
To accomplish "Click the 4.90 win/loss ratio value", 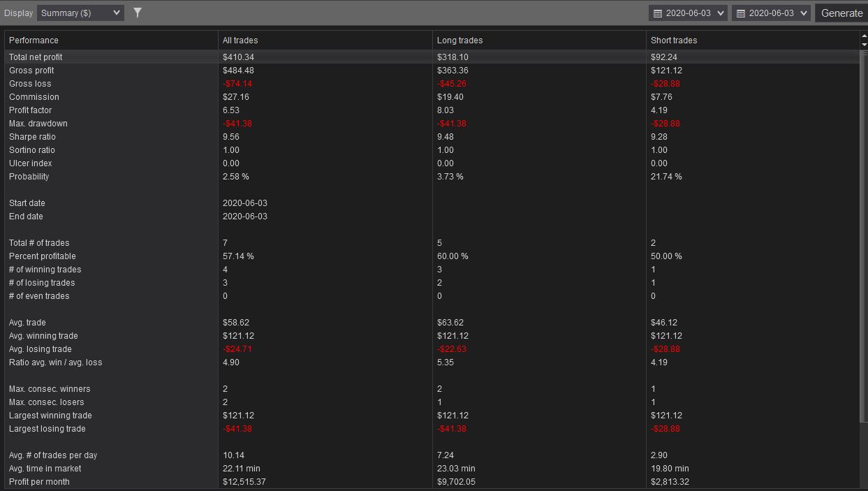I will 231,362.
